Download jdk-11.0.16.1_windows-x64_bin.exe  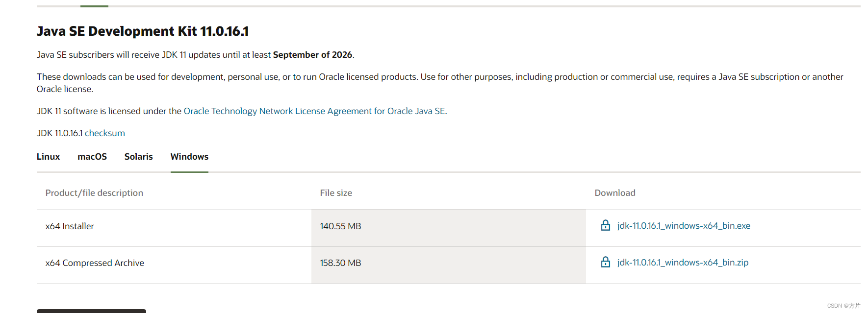tap(684, 226)
